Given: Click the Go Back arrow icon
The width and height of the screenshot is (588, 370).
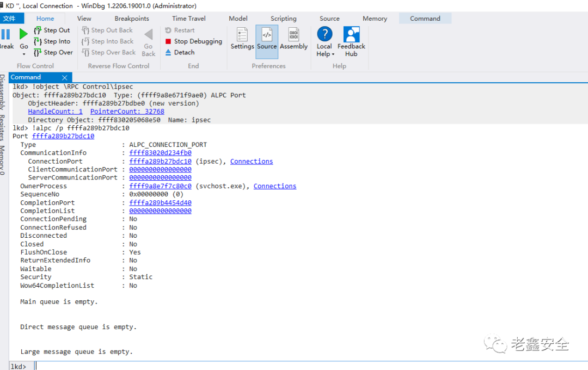Looking at the screenshot, I should pos(149,34).
